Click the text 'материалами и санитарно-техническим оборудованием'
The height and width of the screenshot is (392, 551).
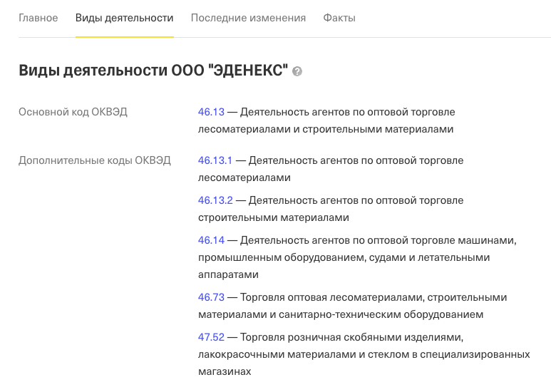click(341, 314)
